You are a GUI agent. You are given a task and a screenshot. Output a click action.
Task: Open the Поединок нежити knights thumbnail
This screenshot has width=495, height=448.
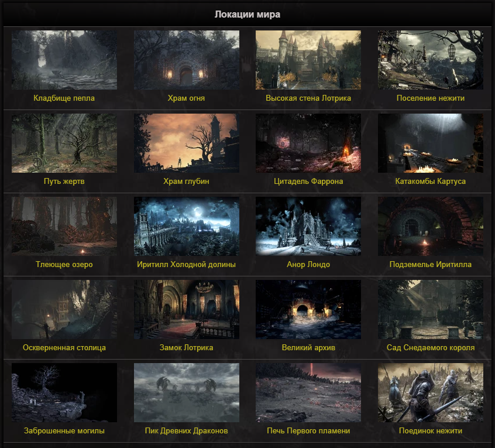point(431,392)
